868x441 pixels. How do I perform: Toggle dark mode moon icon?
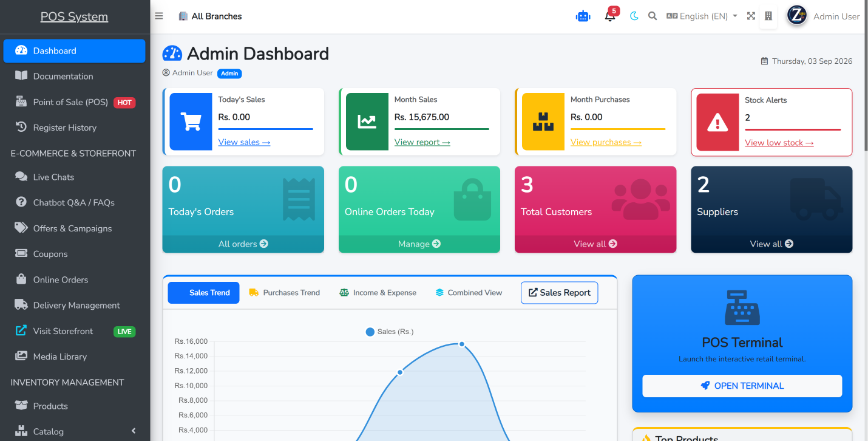click(x=634, y=16)
